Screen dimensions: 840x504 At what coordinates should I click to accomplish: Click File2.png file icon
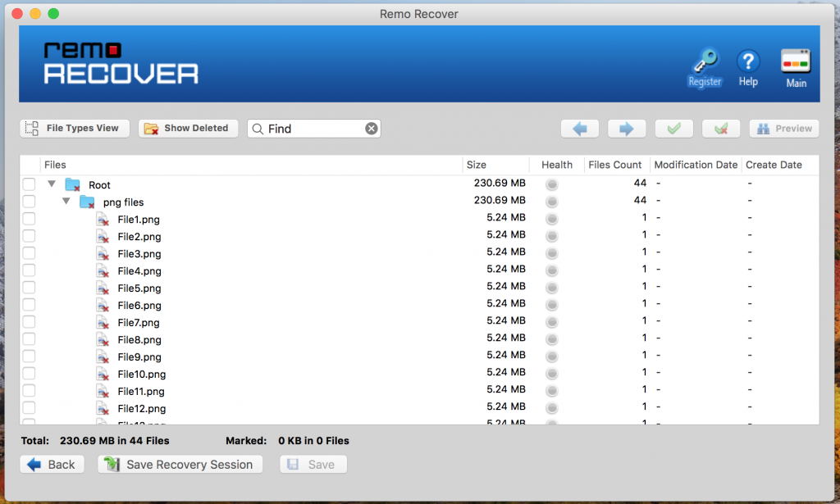click(103, 237)
